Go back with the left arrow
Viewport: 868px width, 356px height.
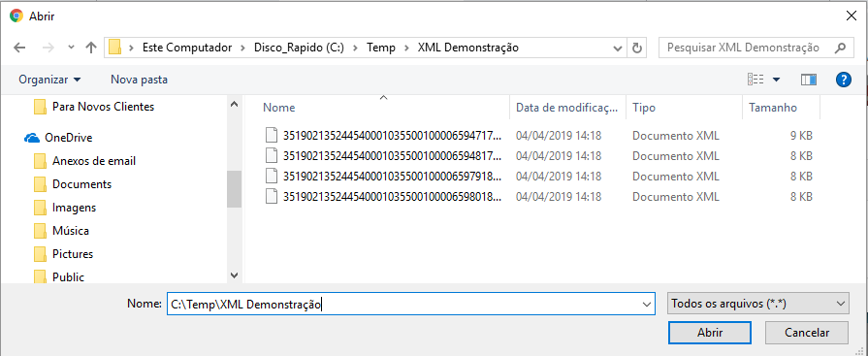point(19,48)
